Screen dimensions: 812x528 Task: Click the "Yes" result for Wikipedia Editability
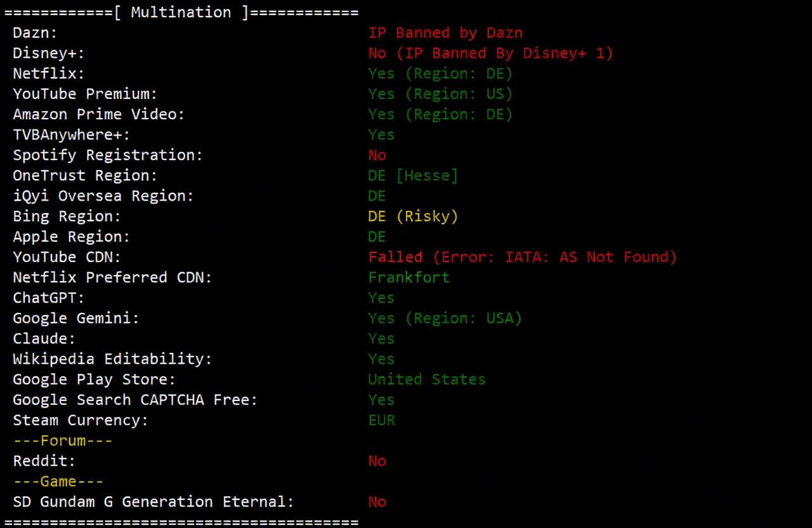tap(381, 359)
